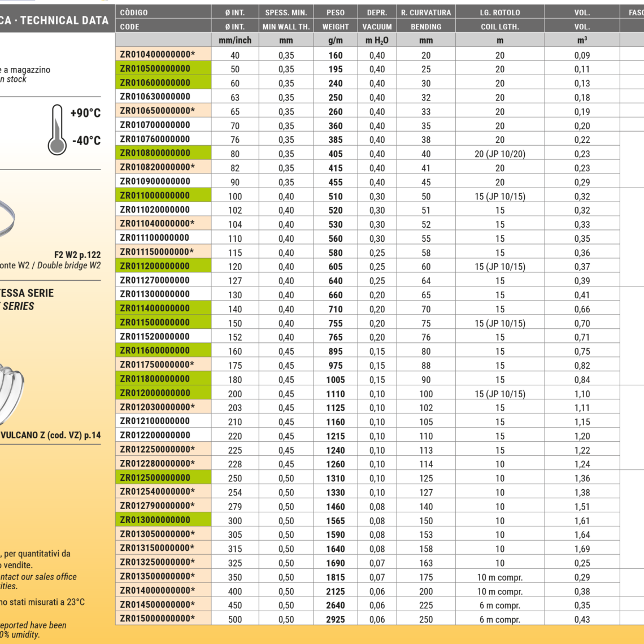Select the ZR010400000000* code cell
The width and height of the screenshot is (644, 644).
(x=163, y=55)
